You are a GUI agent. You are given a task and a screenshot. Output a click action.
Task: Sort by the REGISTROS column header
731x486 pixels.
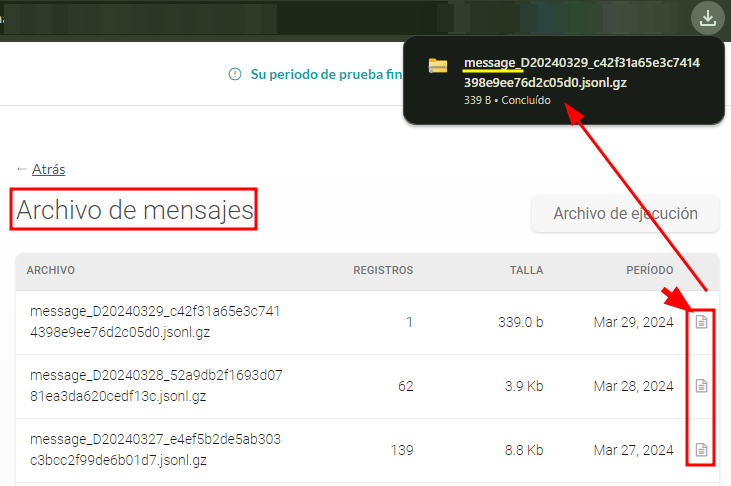pos(383,270)
